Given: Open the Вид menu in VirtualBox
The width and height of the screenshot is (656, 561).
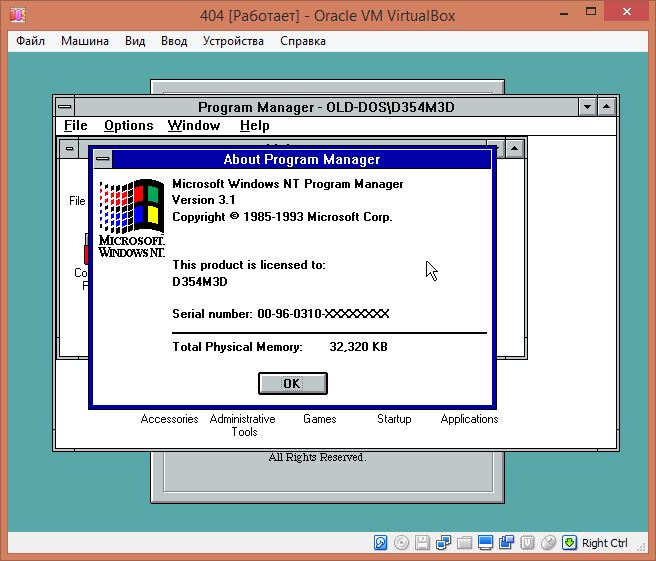Looking at the screenshot, I should point(135,41).
